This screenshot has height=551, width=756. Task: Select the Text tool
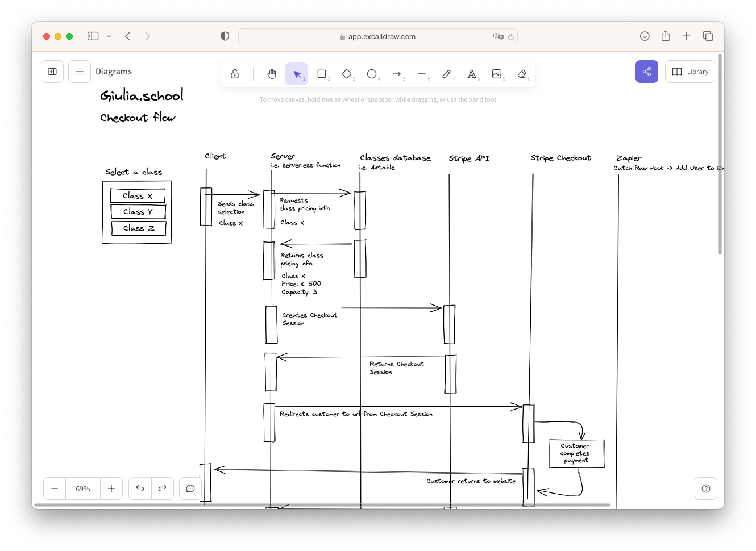pos(472,74)
